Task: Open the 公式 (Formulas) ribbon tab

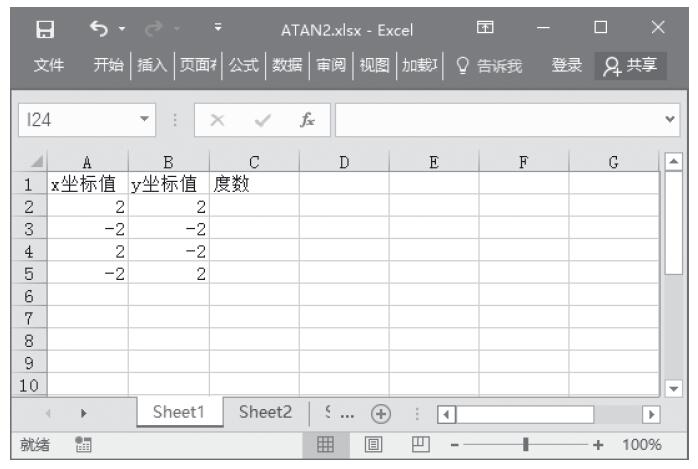Action: (x=244, y=65)
